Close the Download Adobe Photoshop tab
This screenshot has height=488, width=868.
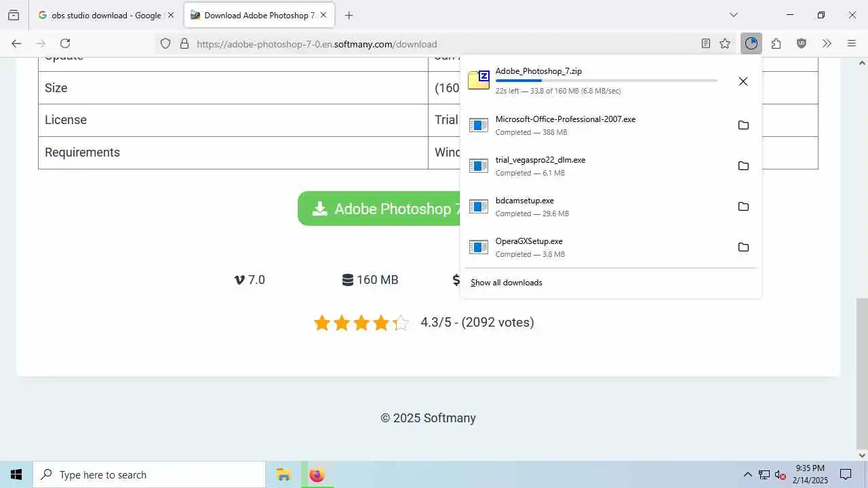(323, 15)
